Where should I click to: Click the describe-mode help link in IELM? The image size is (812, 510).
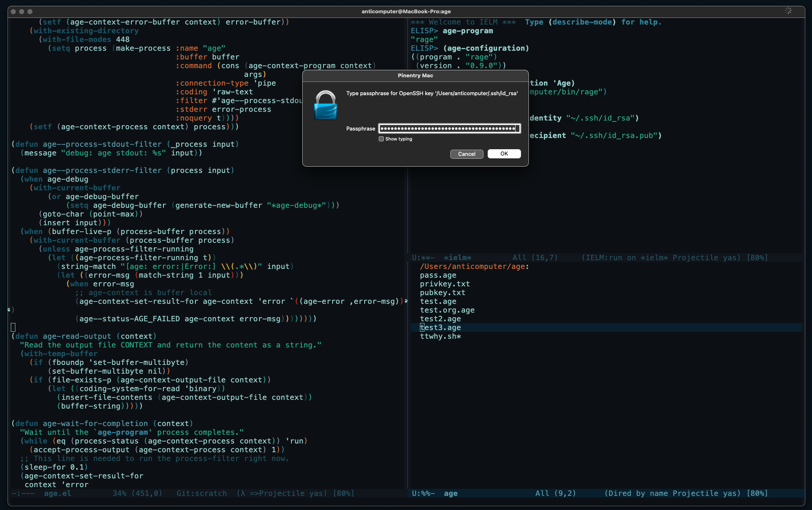tap(582, 22)
